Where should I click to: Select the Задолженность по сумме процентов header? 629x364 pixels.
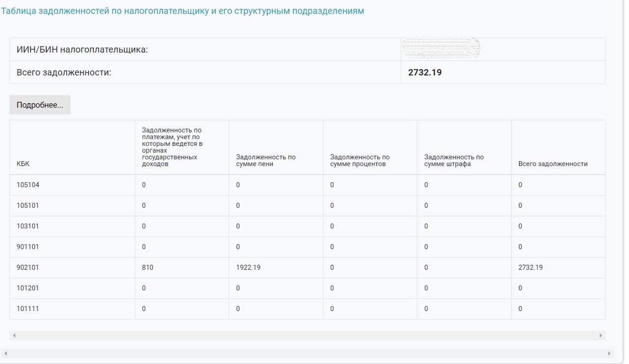point(360,161)
